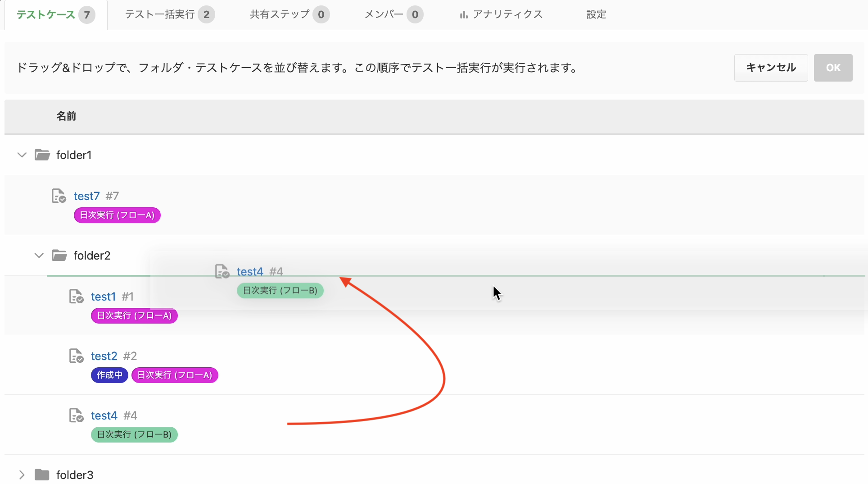Open the test4 link below test2
This screenshot has width=868, height=484.
coord(104,416)
